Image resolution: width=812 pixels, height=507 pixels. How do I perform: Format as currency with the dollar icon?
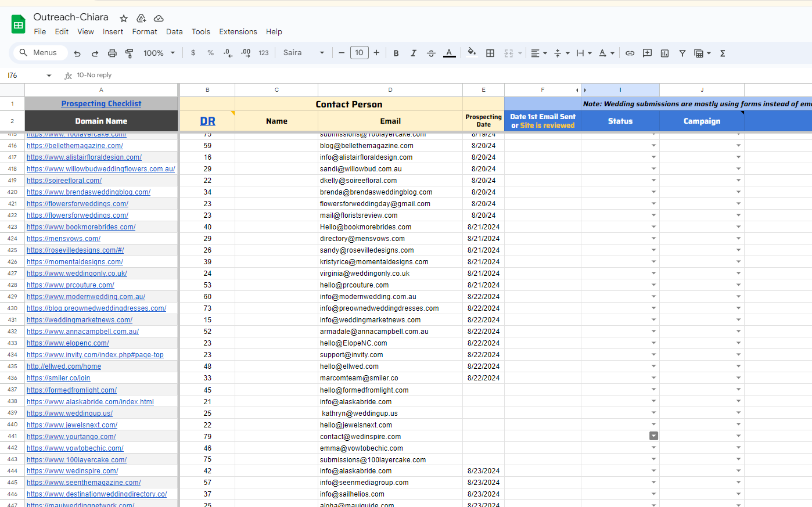[x=193, y=53]
